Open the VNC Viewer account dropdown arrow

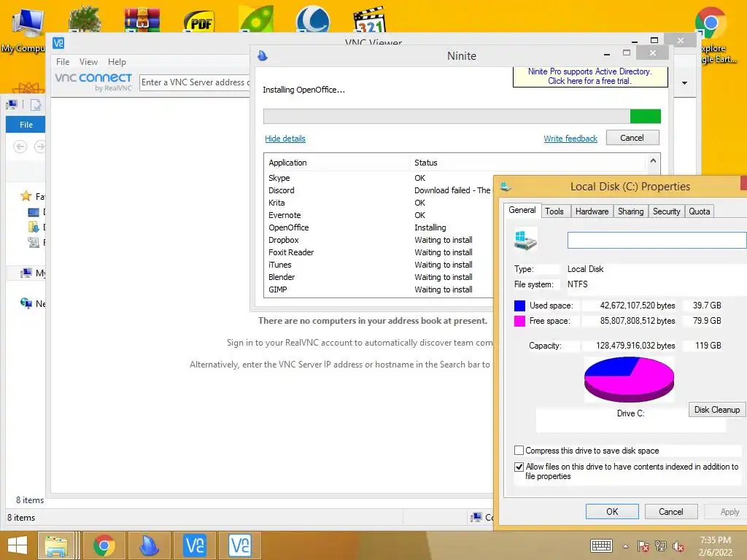(684, 83)
